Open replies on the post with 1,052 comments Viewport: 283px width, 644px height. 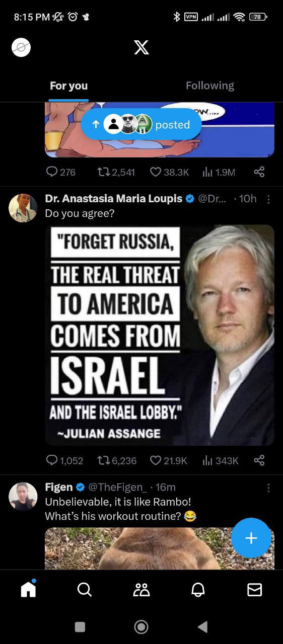[64, 460]
